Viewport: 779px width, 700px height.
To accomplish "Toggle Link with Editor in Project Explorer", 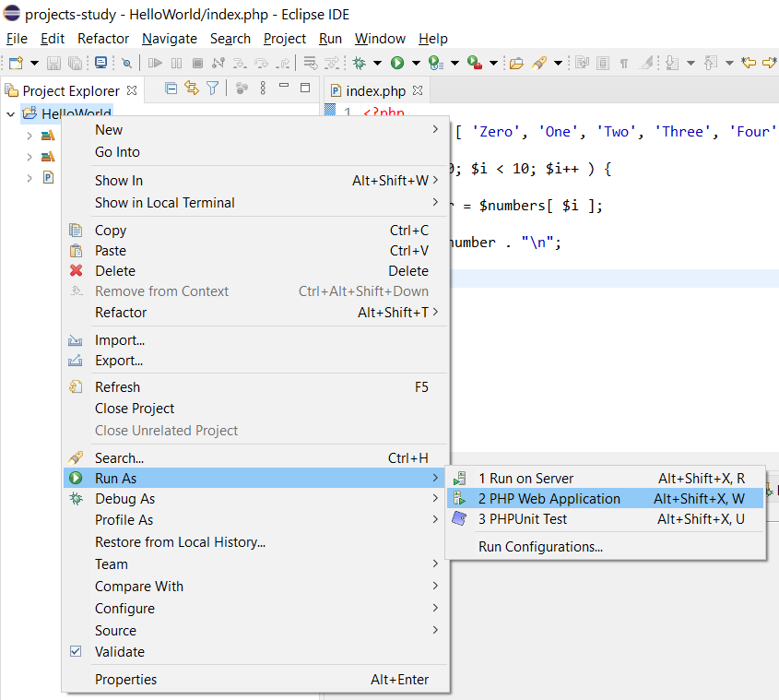I will point(192,89).
